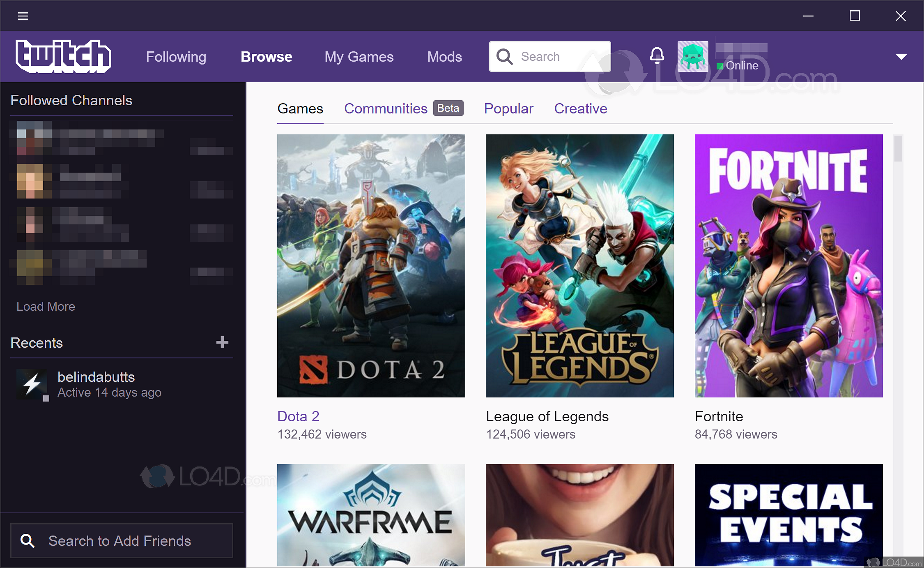Click the Warframe cover art
This screenshot has height=568, width=924.
click(x=371, y=515)
